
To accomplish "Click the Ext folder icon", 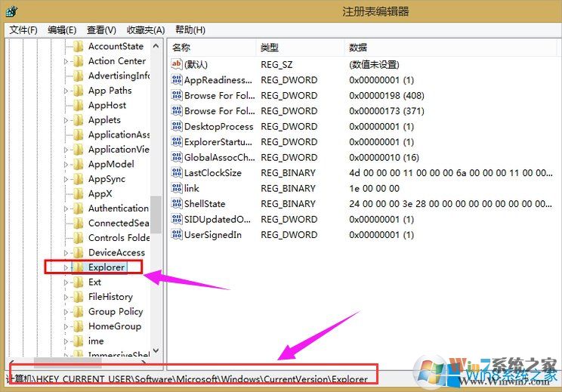I will 78,282.
